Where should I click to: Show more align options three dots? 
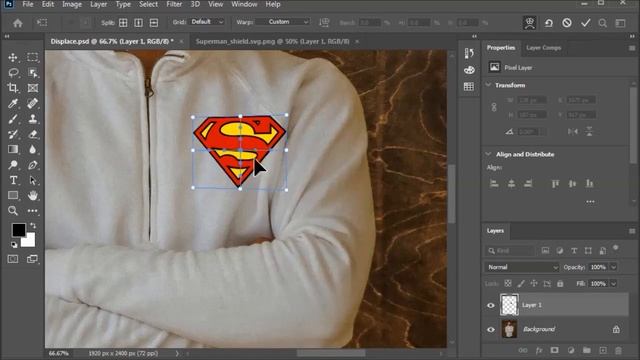pyautogui.click(x=590, y=202)
